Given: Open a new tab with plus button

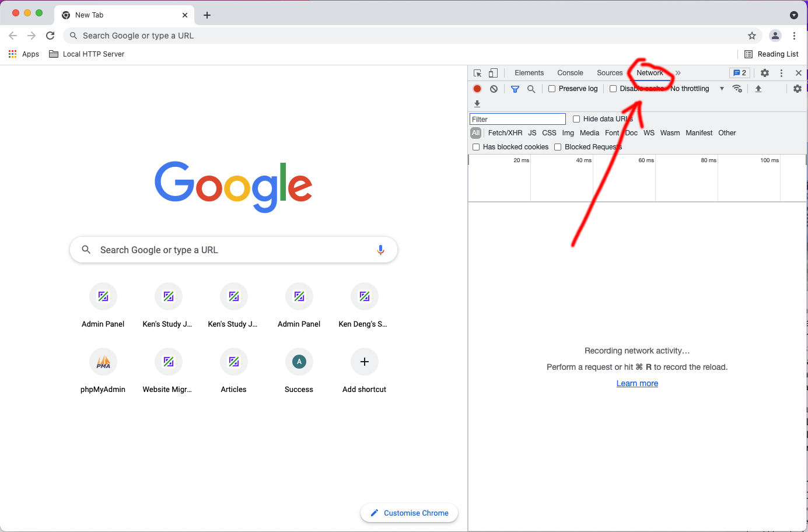Looking at the screenshot, I should [207, 15].
